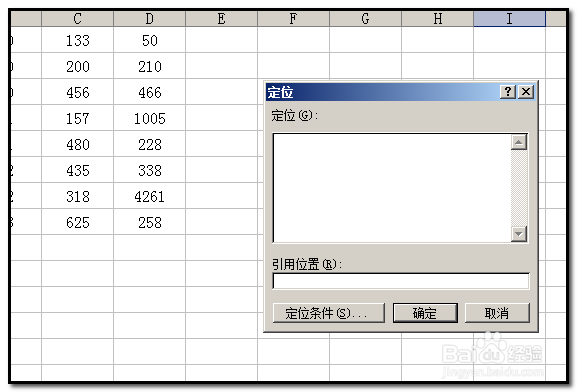This screenshot has width=577, height=392.
Task: Select column D header
Action: click(x=149, y=19)
